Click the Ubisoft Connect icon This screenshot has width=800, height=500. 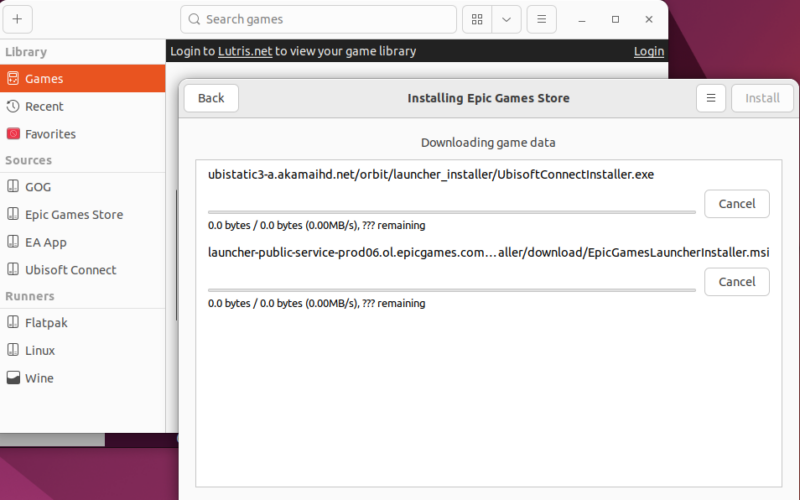(13, 269)
